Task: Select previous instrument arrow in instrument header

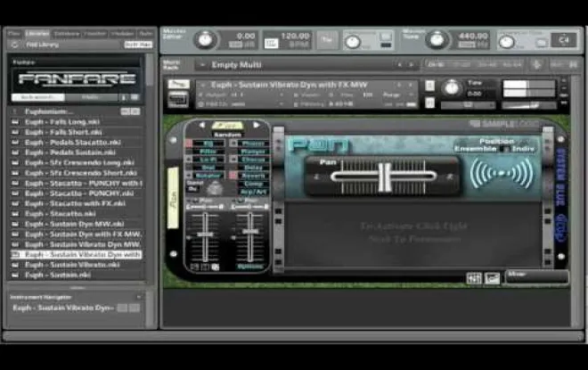Action: (x=399, y=85)
